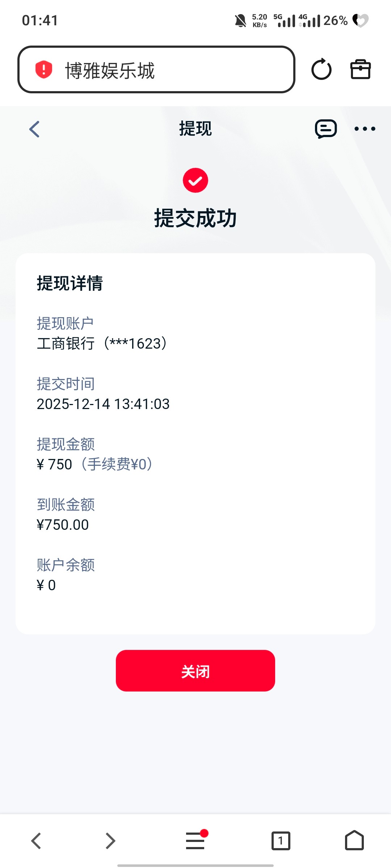The height and width of the screenshot is (868, 391).
Task: Tap the withdrawal amount ¥ 750 line
Action: click(x=94, y=464)
